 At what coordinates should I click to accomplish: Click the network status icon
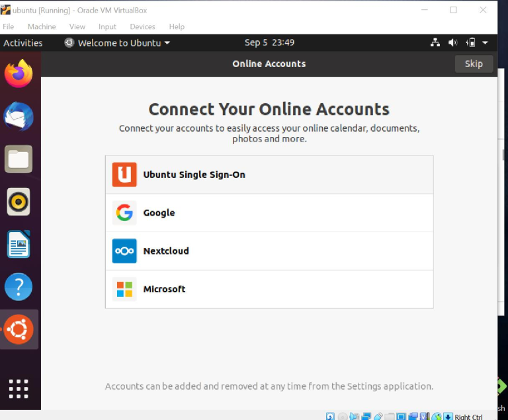(x=435, y=43)
